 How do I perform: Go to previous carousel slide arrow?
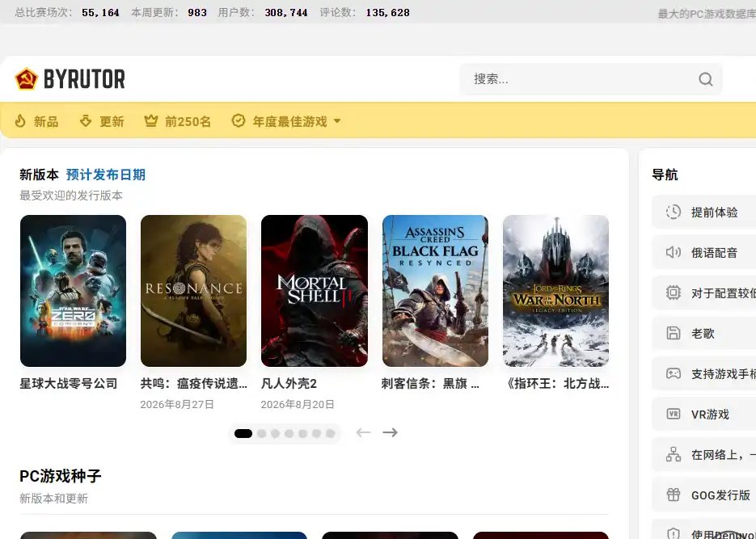tap(363, 432)
